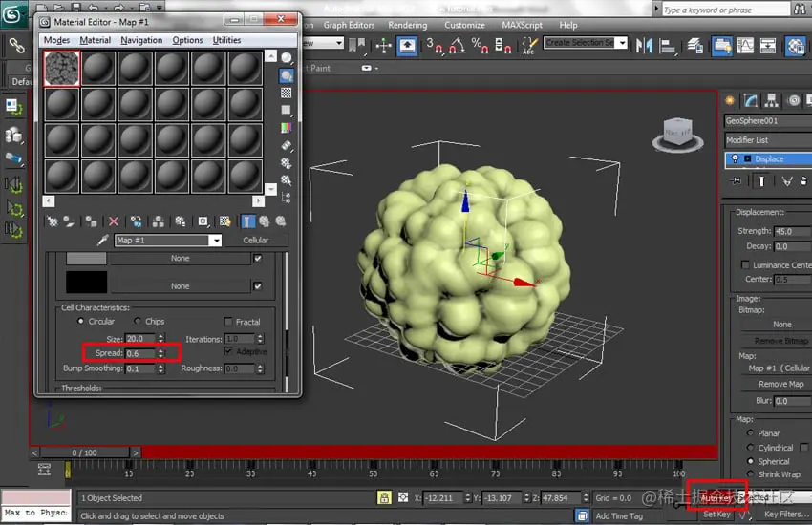
Task: Click Get Material icon
Action: pyautogui.click(x=53, y=221)
